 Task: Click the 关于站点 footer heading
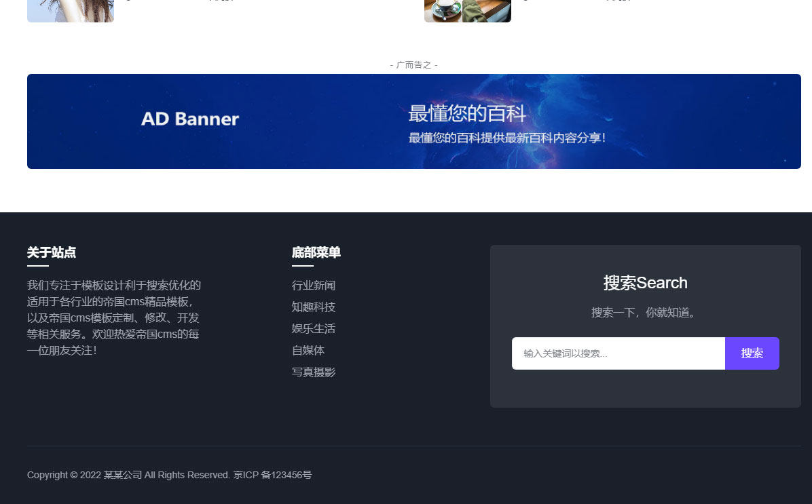[x=52, y=253]
